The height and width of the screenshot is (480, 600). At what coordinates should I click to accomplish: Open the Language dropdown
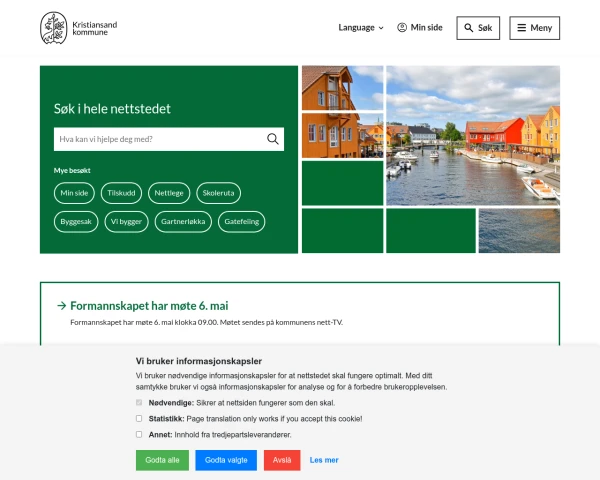point(361,28)
